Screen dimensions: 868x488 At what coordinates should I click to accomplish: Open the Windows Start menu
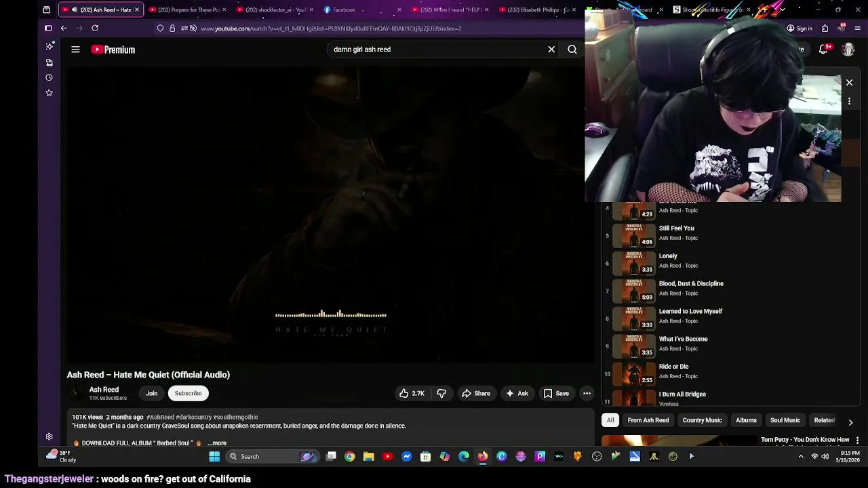pyautogui.click(x=214, y=457)
